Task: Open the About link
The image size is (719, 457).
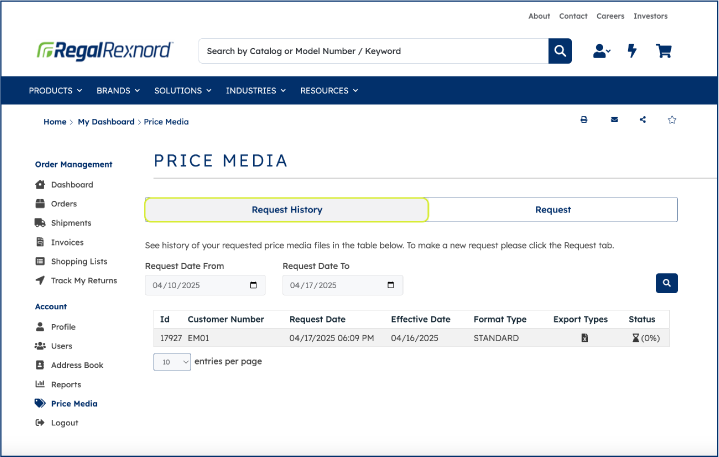Action: click(539, 16)
